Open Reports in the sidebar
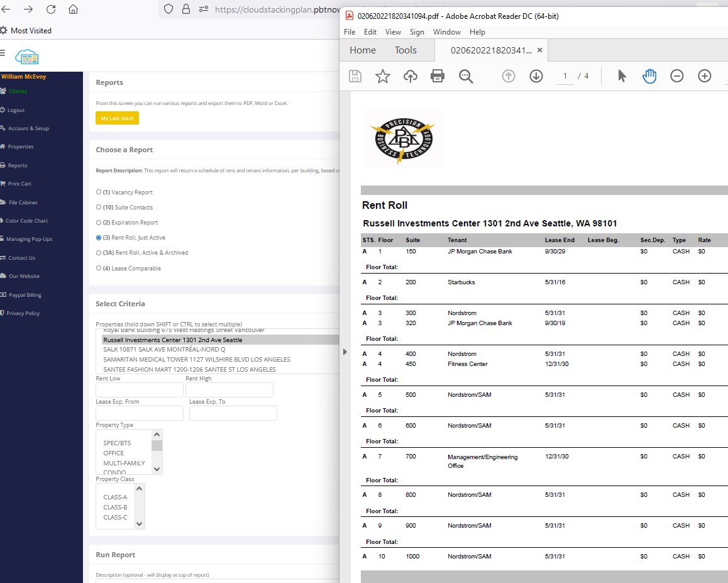Viewport: 728px width, 583px height. click(17, 165)
